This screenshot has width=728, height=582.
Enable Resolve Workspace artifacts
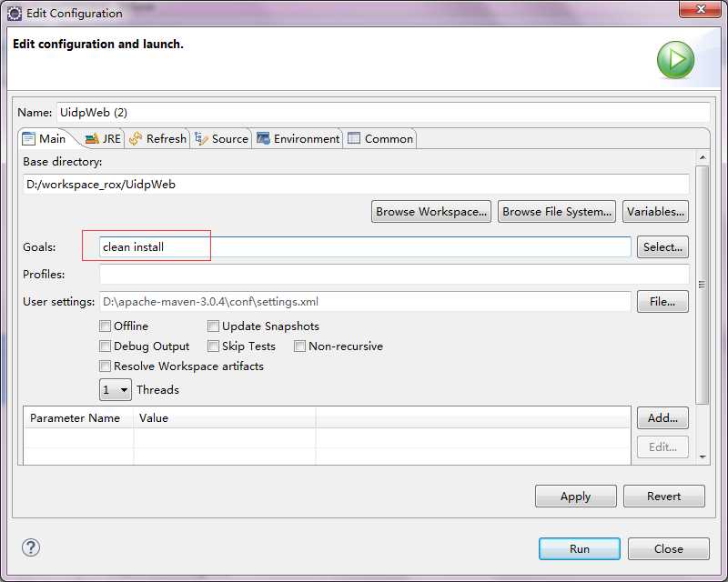[106, 366]
